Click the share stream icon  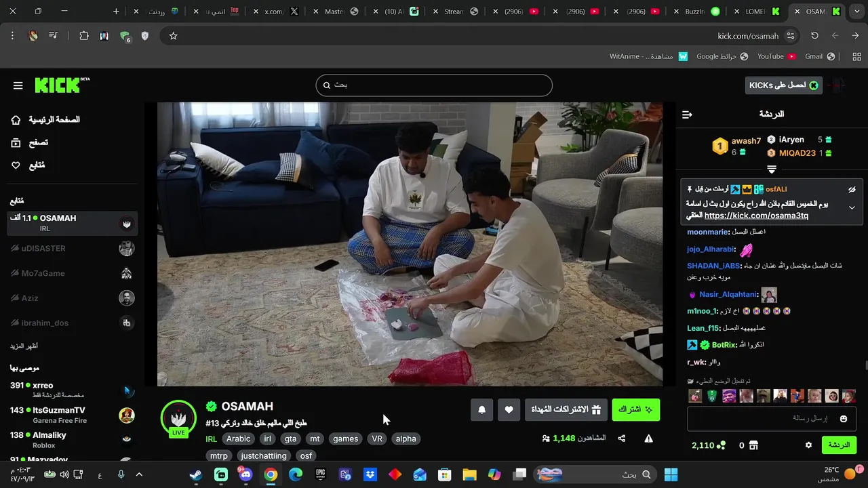pyautogui.click(x=622, y=439)
